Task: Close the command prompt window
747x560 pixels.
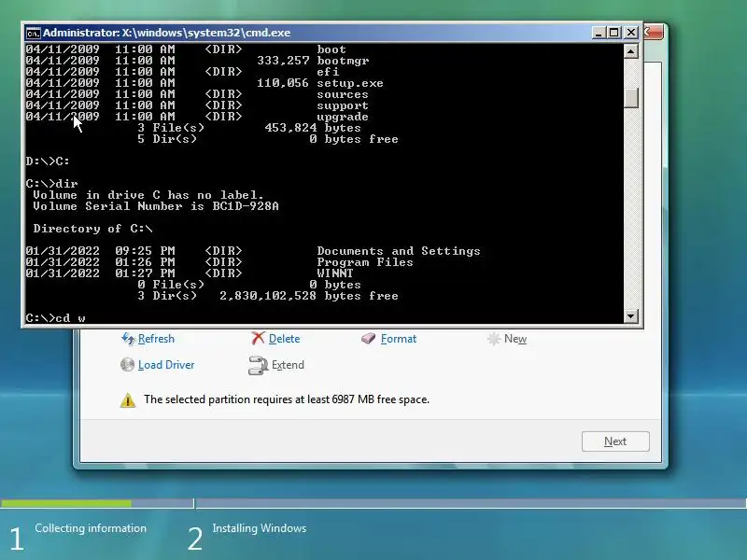Action: pos(631,33)
